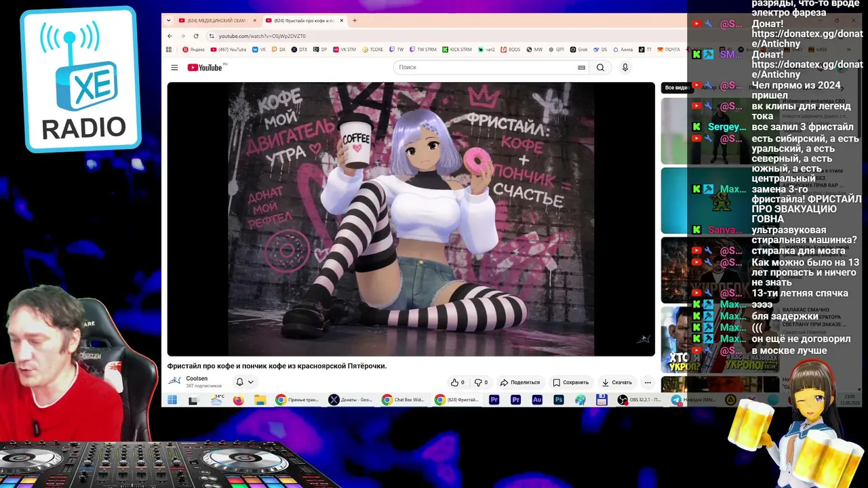Like the video with thumbs-up

[458, 382]
